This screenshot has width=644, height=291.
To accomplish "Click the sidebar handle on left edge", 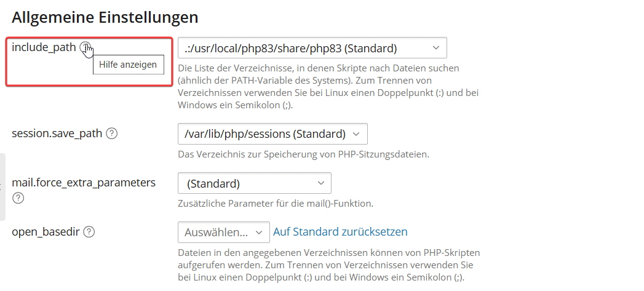I will pyautogui.click(x=2, y=187).
